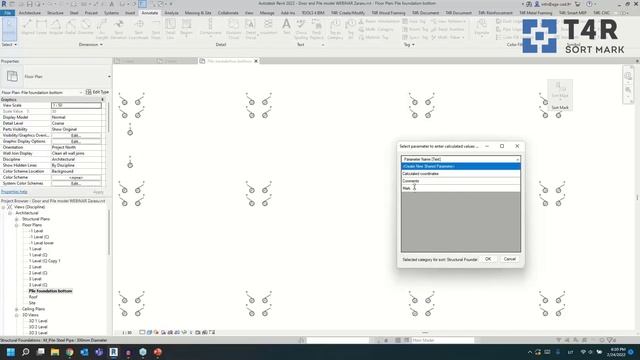Open the Help question mark icon
Screen dimensions: 640x360
point(589,4)
